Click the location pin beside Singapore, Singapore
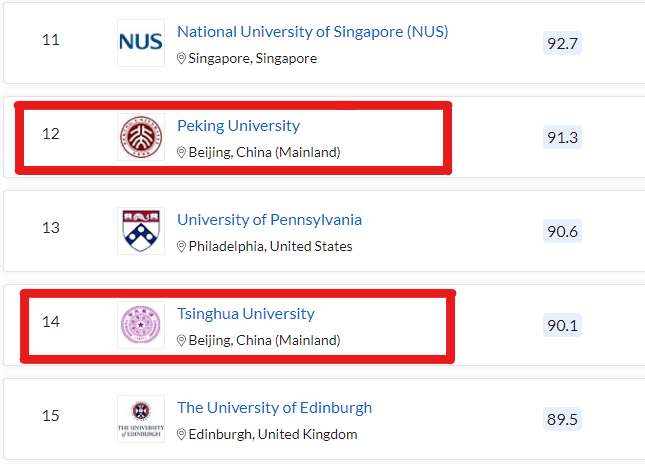645x464 pixels. pyautogui.click(x=181, y=59)
